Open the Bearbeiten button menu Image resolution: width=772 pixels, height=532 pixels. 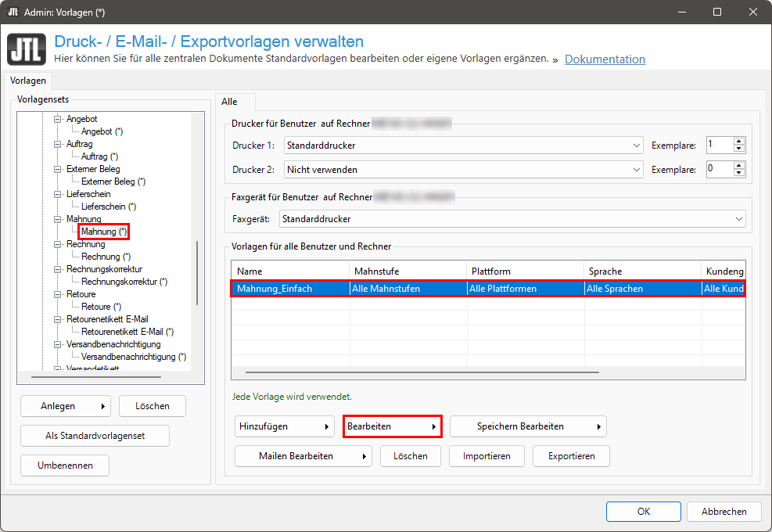click(x=393, y=426)
